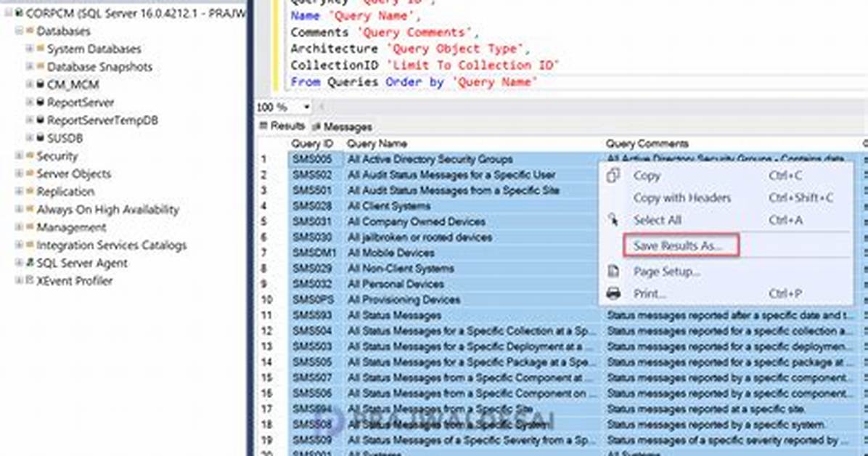Click the Replication folder icon
The image size is (868, 456).
pos(30,191)
